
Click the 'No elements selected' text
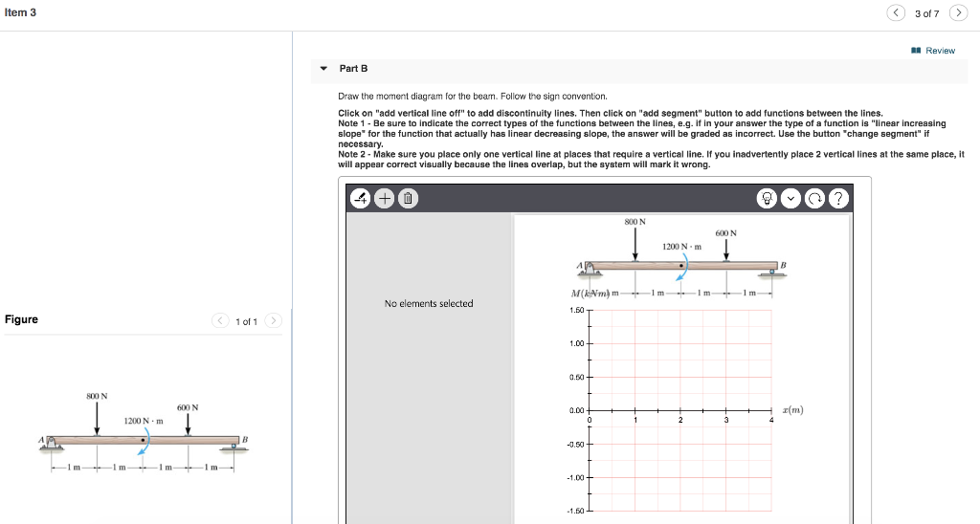(x=429, y=303)
